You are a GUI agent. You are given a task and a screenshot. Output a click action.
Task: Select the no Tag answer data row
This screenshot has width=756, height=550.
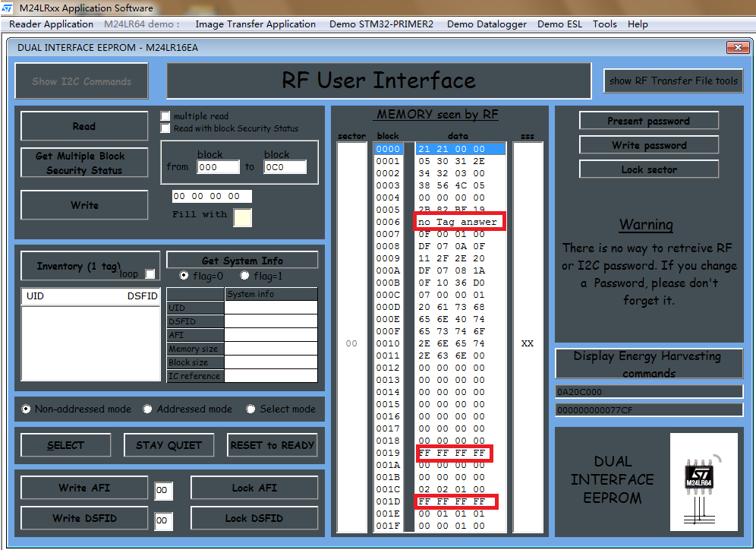click(461, 222)
